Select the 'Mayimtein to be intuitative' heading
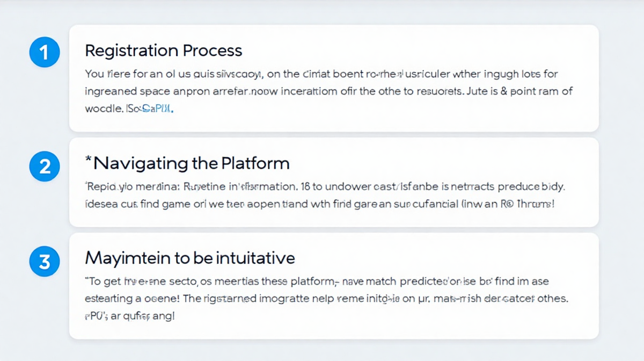This screenshot has height=361, width=644. point(190,258)
